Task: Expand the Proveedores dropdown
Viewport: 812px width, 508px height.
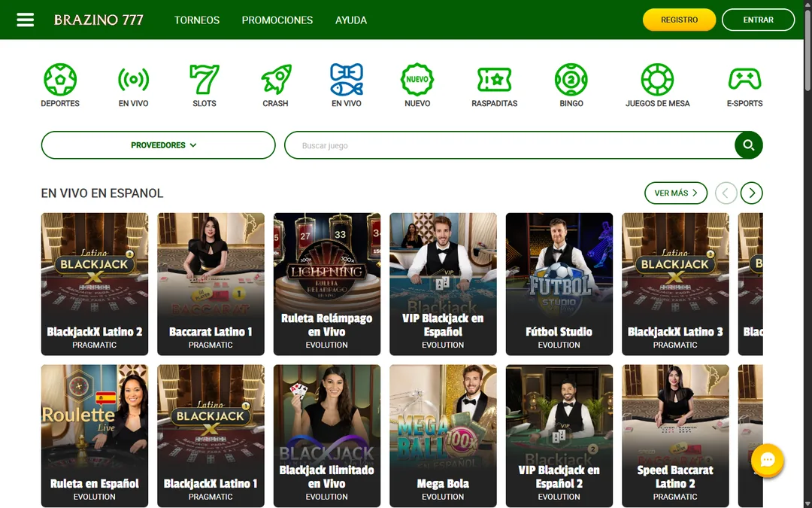Action: point(158,145)
